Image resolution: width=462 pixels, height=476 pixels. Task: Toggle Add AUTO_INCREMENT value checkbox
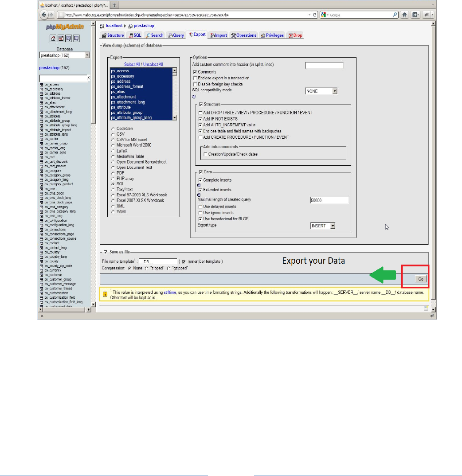(200, 125)
